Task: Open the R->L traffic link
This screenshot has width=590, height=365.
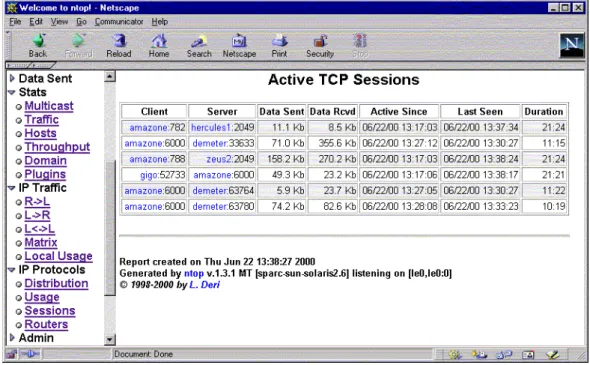Action: coord(37,202)
